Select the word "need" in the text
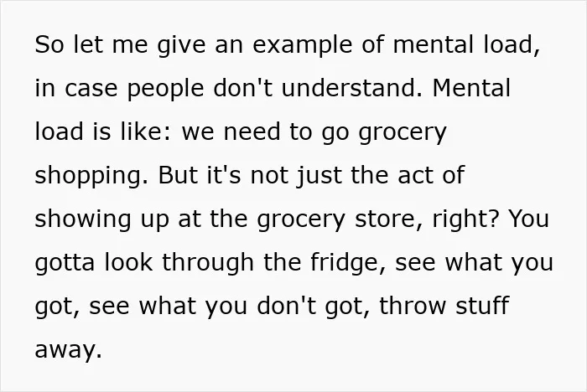Image resolution: width=587 pixels, height=392 pixels. tap(252, 132)
